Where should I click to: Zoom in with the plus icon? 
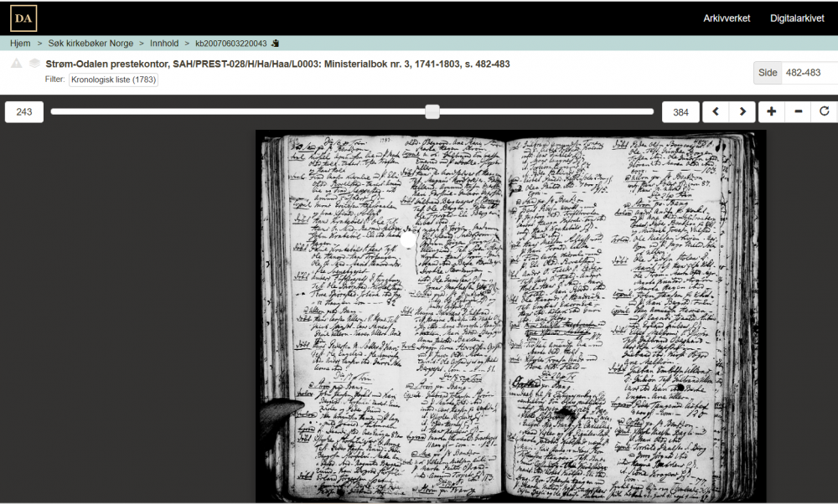click(771, 111)
